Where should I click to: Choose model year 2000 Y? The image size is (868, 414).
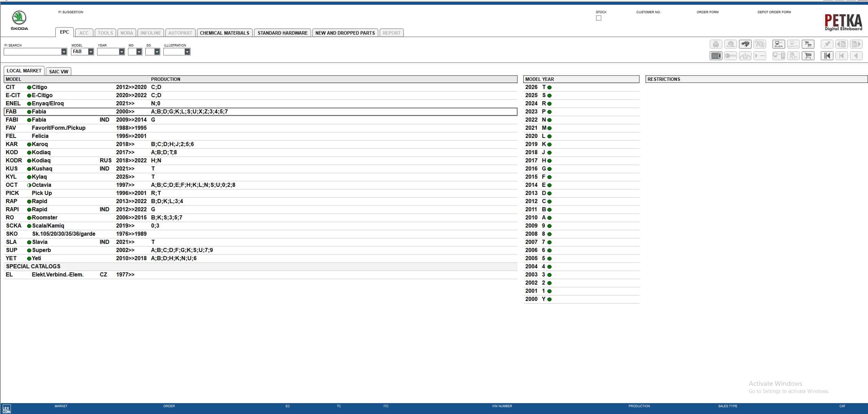581,299
